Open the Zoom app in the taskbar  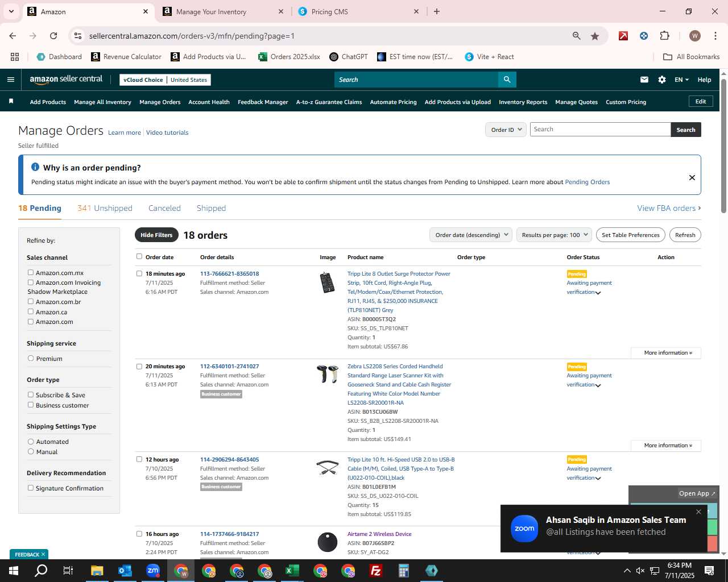click(153, 571)
